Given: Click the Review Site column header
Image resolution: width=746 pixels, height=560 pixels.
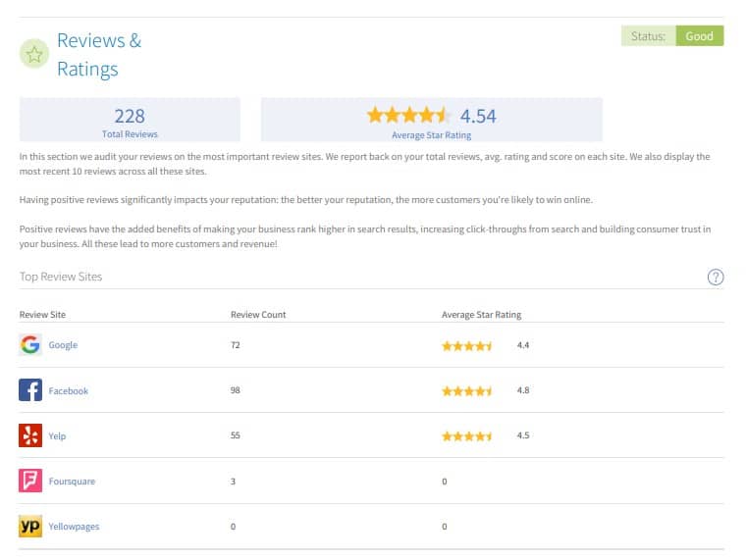Looking at the screenshot, I should (42, 315).
